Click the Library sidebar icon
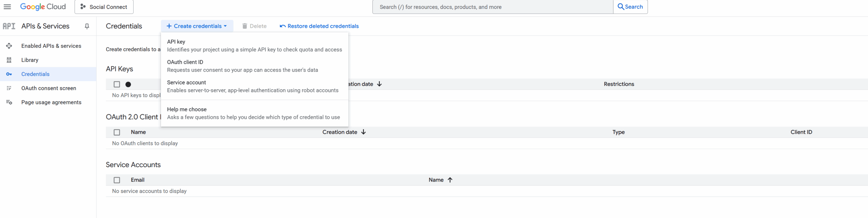This screenshot has height=218, width=868. 9,60
